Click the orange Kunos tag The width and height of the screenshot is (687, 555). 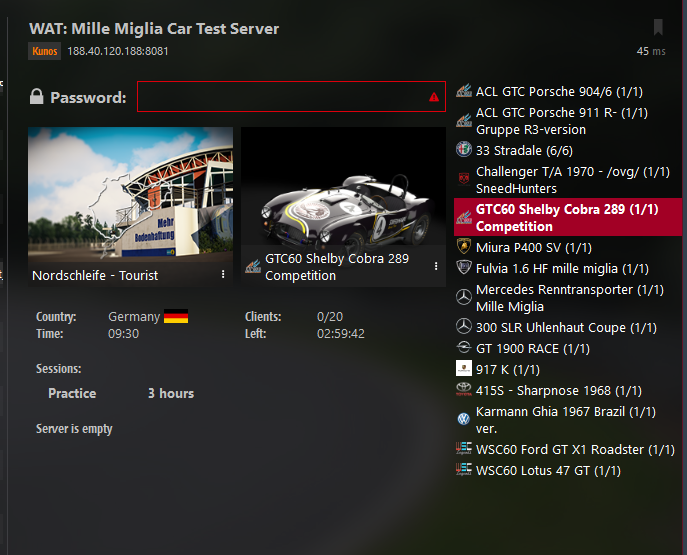tap(45, 51)
